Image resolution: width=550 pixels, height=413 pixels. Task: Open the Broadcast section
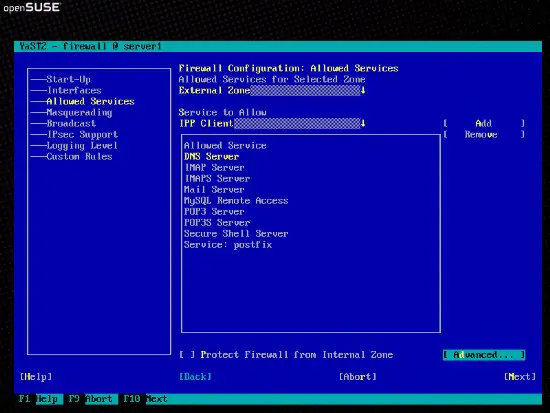click(x=71, y=124)
